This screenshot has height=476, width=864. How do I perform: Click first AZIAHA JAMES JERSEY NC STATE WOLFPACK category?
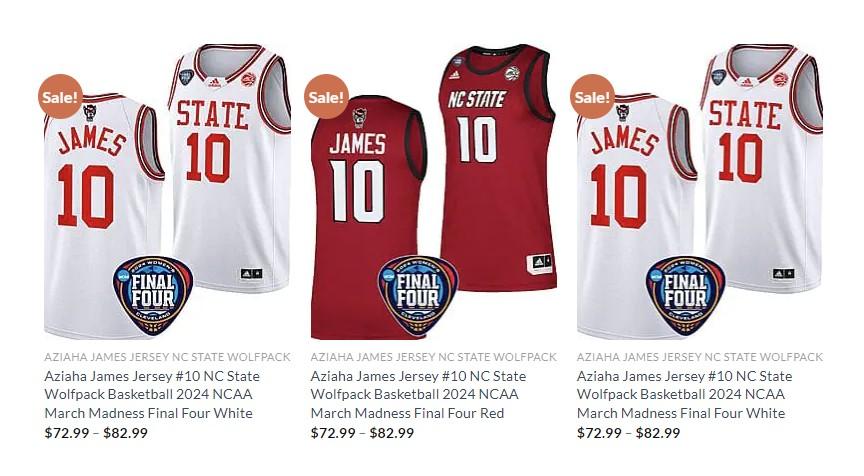point(168,357)
